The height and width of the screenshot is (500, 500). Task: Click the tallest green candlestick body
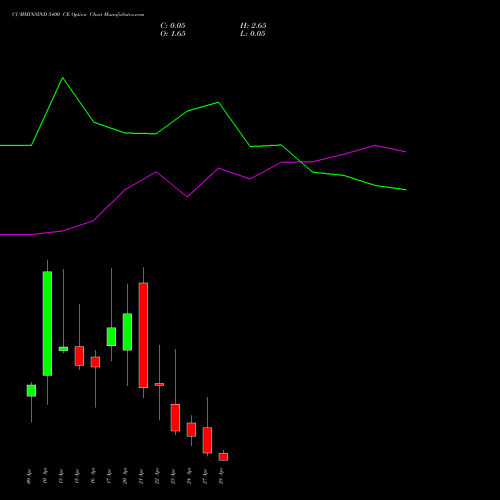pos(47,324)
